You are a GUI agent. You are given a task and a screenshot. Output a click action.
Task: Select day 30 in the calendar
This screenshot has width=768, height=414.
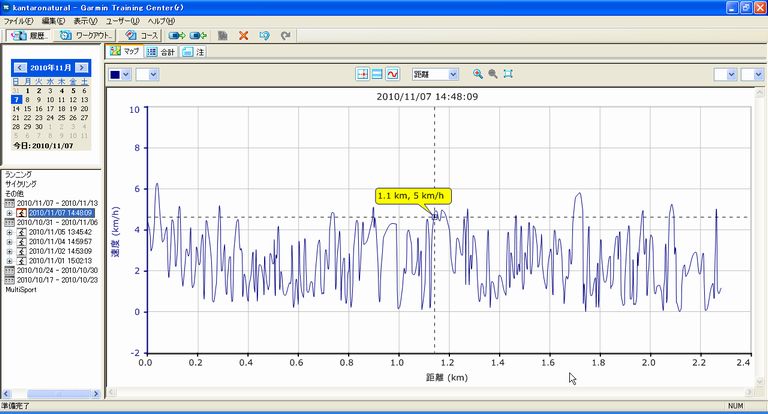tap(39, 126)
